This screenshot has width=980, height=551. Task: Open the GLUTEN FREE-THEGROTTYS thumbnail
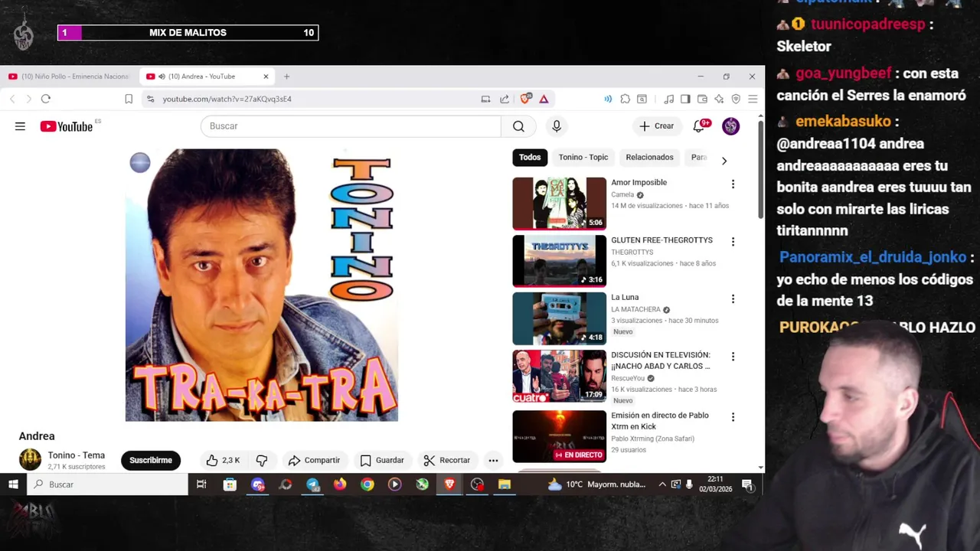[559, 261]
